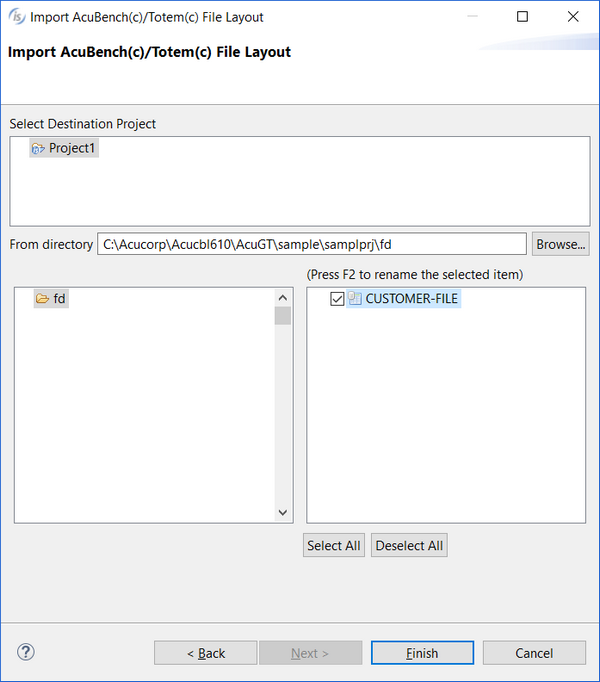Close the dialog with the X button
The height and width of the screenshot is (682, 600).
pos(573,17)
